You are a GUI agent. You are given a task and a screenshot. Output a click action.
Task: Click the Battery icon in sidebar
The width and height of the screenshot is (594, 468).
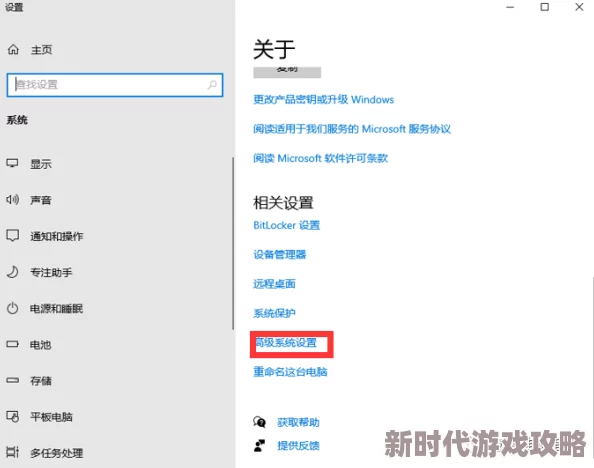click(12, 344)
